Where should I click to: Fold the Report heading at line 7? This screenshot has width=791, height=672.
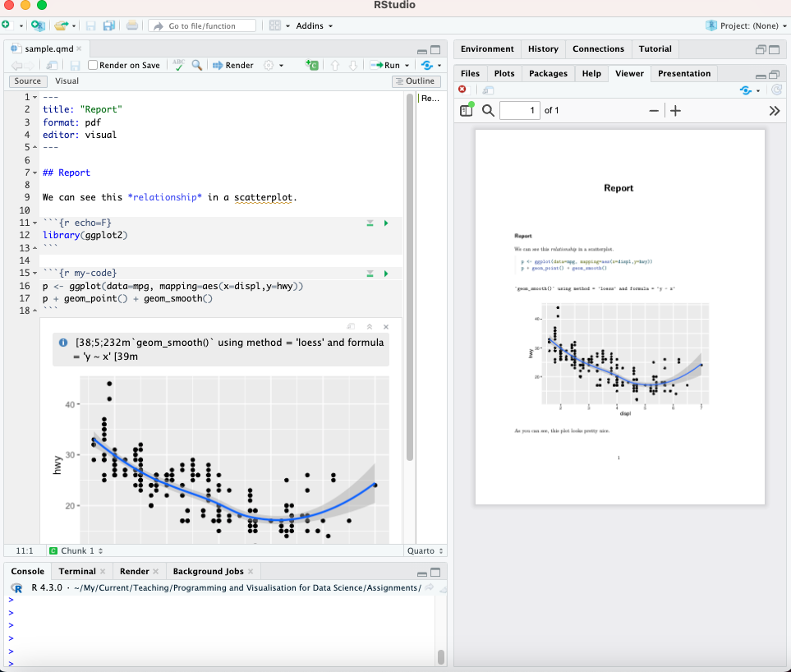[x=34, y=173]
